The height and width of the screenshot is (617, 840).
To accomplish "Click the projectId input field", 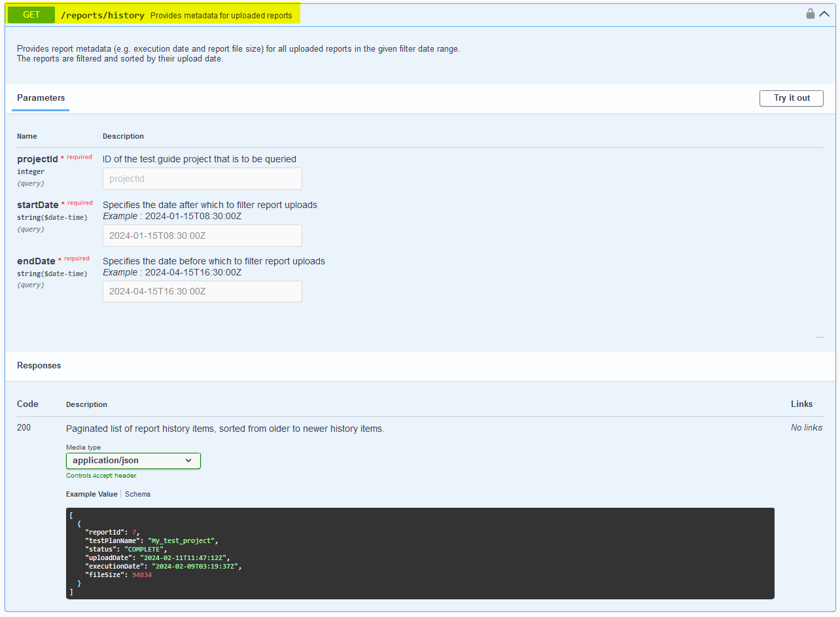I will [202, 179].
